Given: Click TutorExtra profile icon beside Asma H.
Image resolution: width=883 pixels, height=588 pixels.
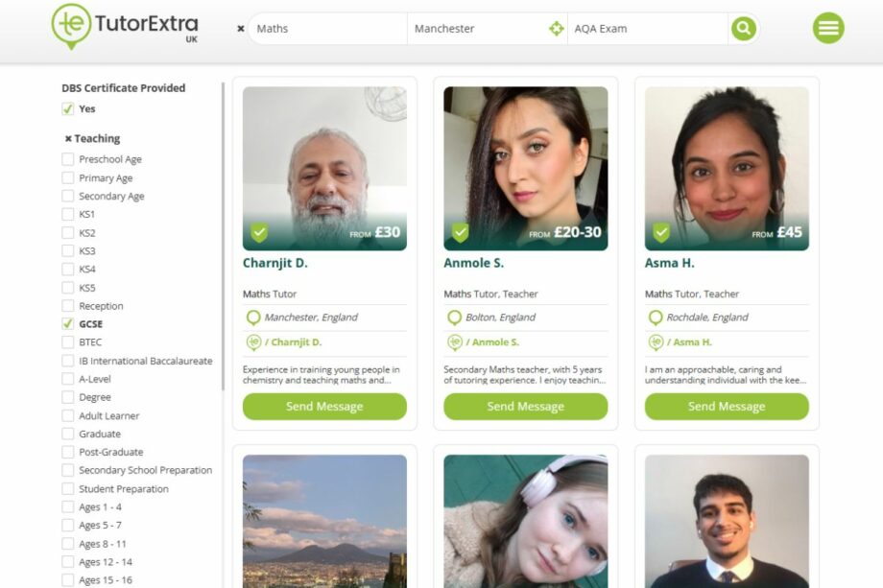Looking at the screenshot, I should (656, 342).
